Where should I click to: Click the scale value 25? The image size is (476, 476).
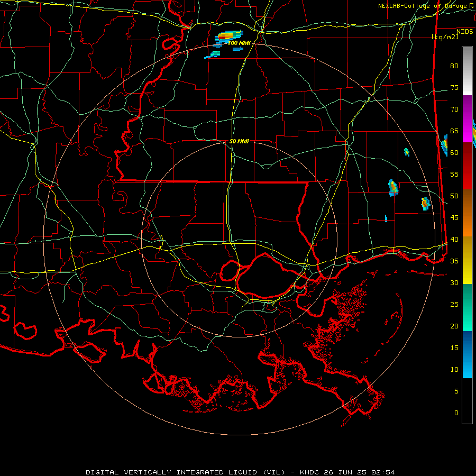(454, 305)
